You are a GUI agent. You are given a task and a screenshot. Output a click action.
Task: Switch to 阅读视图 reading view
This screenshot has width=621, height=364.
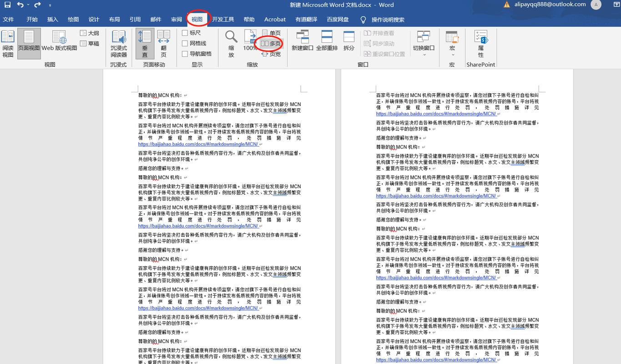click(8, 44)
